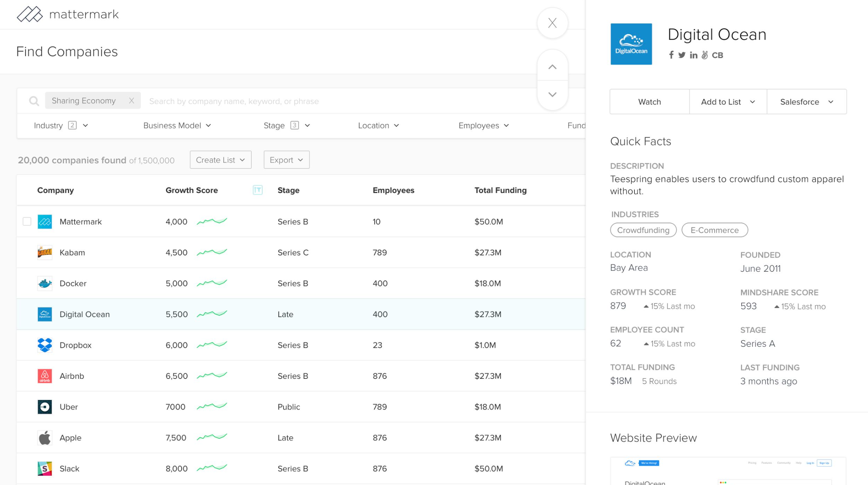Sort by the Stage column header

coord(288,190)
